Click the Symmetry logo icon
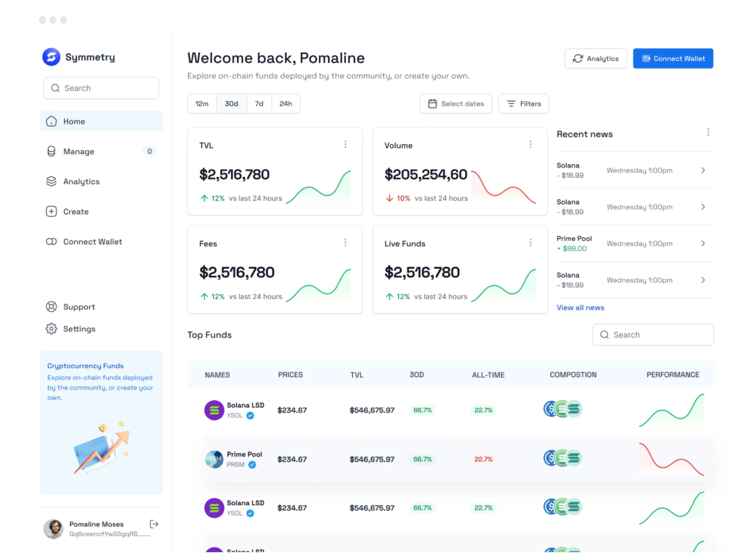 pyautogui.click(x=51, y=57)
